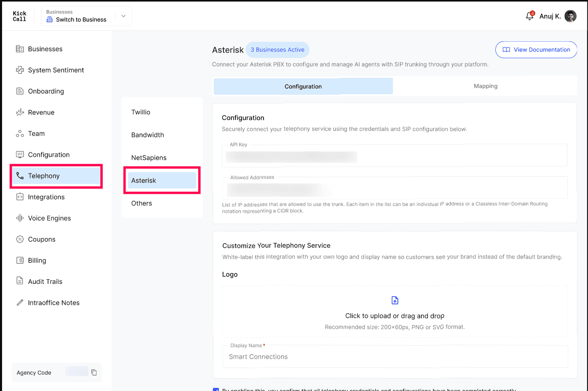Click the 3 Businesses Active badge
The height and width of the screenshot is (391, 588).
[x=278, y=49]
